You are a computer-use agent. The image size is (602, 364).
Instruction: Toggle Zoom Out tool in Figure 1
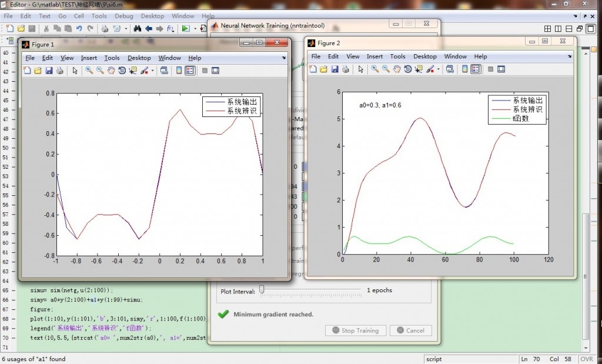click(100, 71)
